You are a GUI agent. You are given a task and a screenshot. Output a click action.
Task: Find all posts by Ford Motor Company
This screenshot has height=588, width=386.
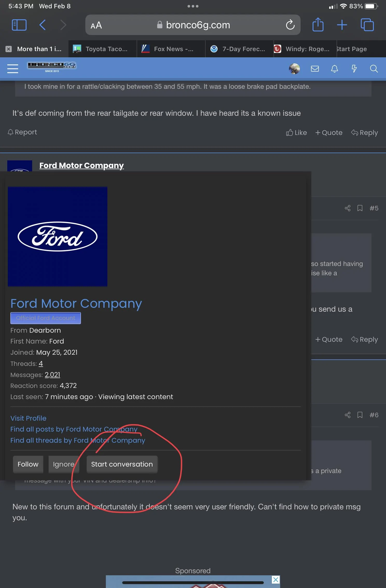(74, 429)
